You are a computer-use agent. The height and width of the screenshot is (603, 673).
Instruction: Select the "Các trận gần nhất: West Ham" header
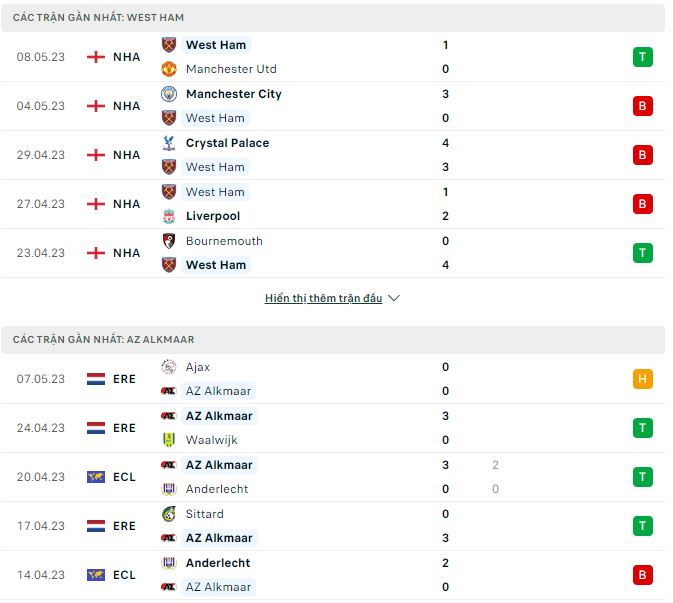click(98, 18)
